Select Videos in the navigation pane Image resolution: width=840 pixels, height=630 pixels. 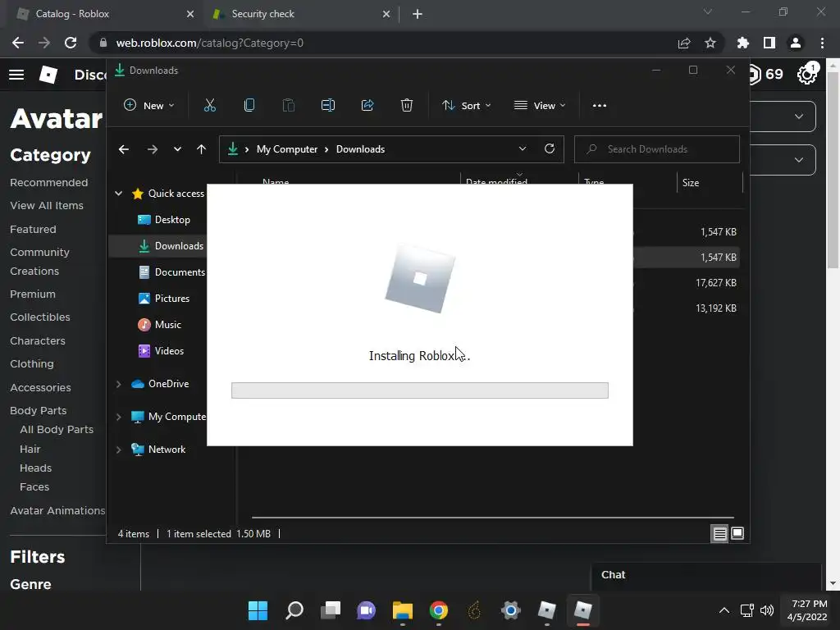point(161,351)
